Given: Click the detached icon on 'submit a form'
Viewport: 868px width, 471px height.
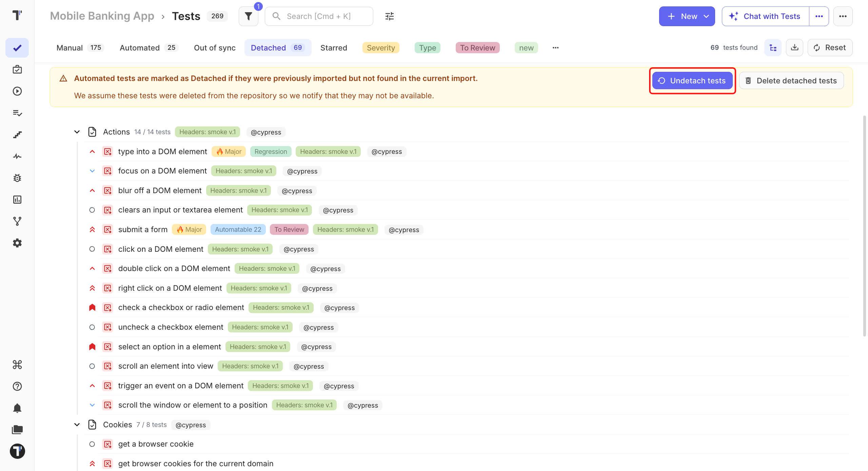Looking at the screenshot, I should pos(108,229).
